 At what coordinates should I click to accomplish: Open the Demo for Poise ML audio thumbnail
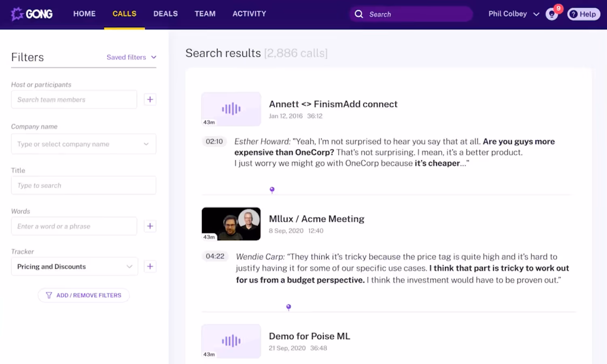231,341
